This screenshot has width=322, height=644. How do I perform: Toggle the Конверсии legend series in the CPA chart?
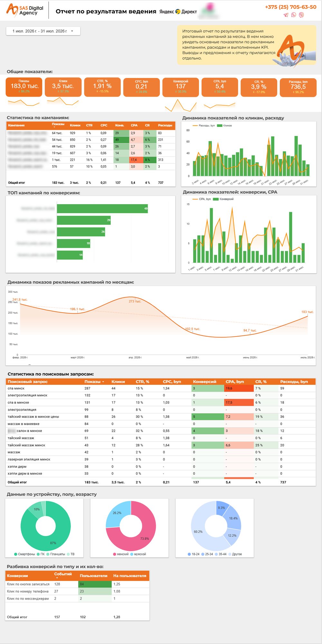(x=223, y=199)
